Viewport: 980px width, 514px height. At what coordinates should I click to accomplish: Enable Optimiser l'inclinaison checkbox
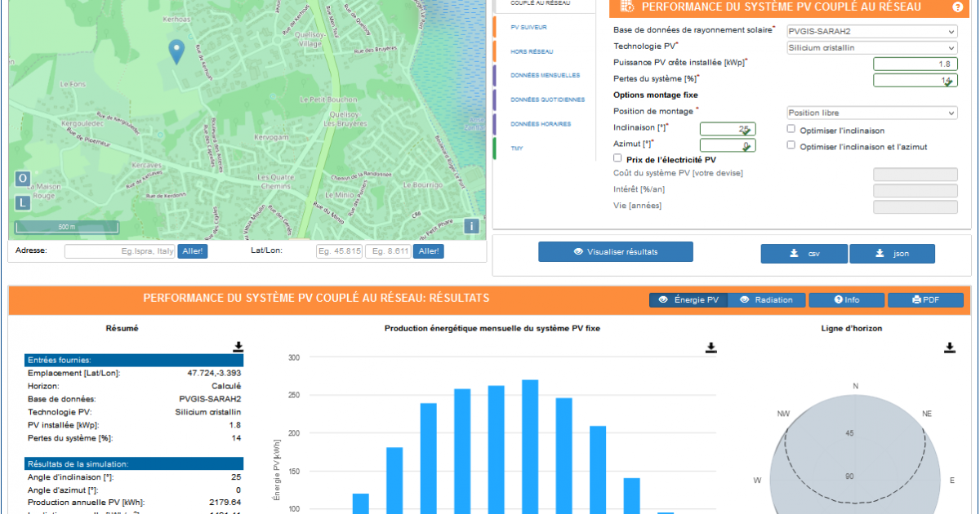click(791, 130)
